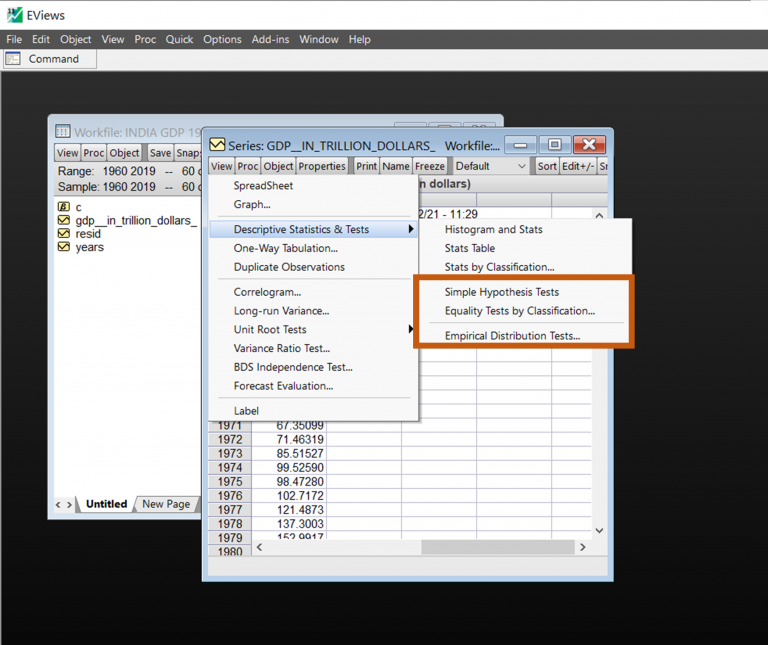Switch to the Untitled workfile page tab

coord(106,504)
